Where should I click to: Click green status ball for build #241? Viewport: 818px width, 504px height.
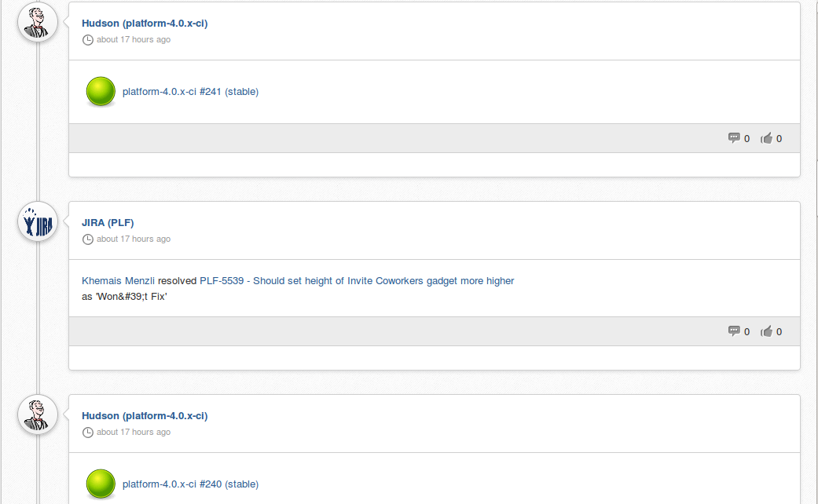101,92
